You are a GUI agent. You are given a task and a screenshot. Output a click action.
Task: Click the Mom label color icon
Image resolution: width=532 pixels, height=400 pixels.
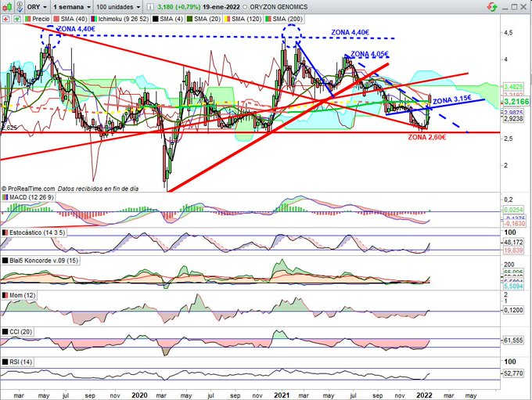click(x=5, y=295)
